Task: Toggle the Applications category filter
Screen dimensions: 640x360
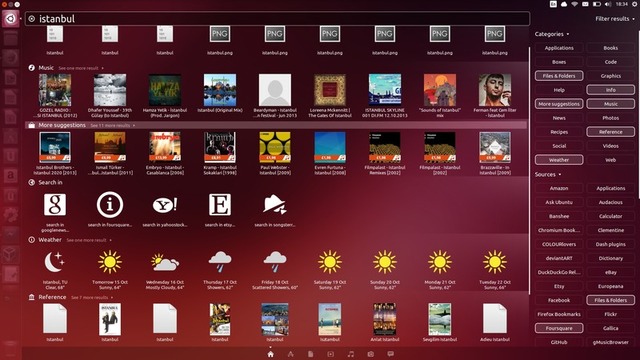Action: point(559,48)
